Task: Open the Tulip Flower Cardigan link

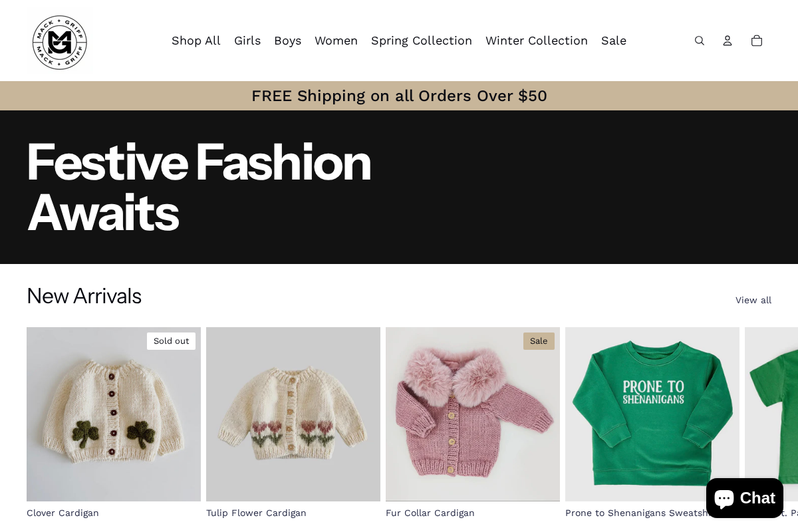Action: [256, 513]
